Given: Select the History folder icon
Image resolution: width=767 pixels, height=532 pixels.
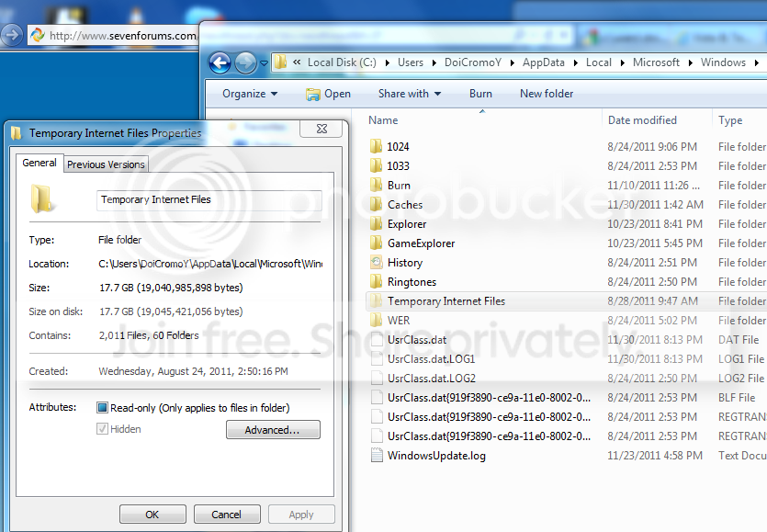Looking at the screenshot, I should (x=376, y=263).
